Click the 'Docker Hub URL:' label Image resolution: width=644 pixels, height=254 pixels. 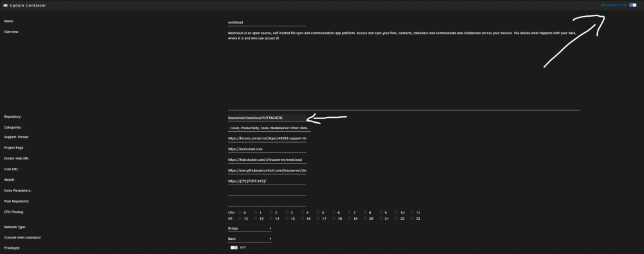click(x=17, y=158)
